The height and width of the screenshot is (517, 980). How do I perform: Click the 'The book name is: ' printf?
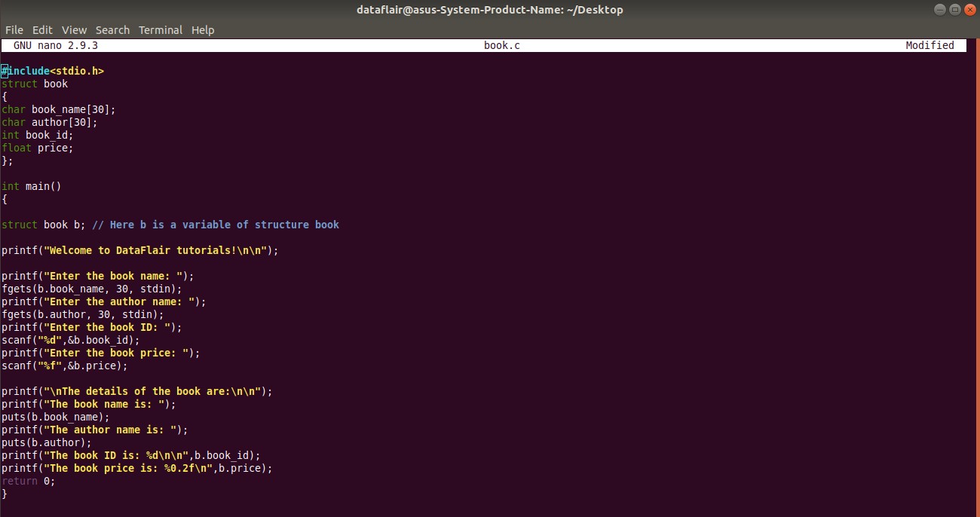coord(89,404)
